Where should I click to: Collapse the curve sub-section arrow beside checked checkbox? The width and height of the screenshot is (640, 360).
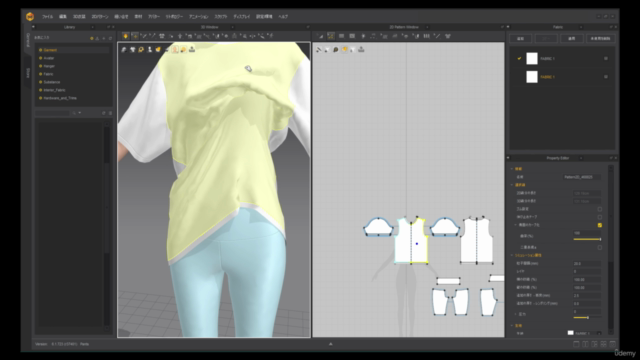click(516, 225)
